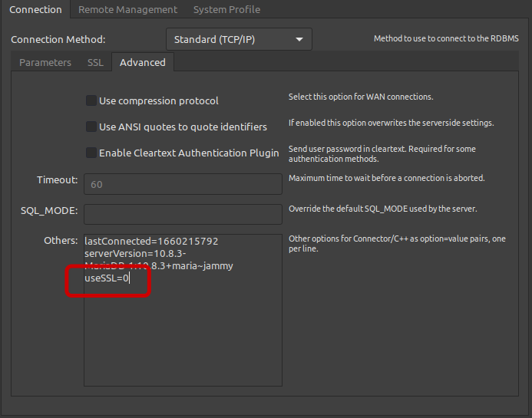The height and width of the screenshot is (418, 532).
Task: Open the Remote Management tab
Action: coord(127,10)
